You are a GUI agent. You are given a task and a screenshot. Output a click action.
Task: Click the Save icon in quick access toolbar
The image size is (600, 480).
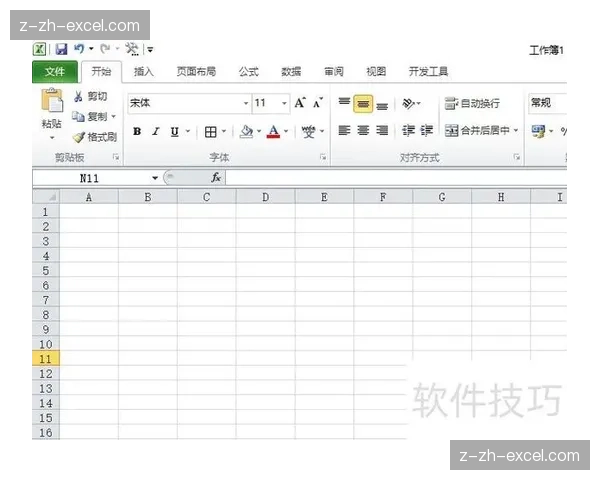point(61,49)
